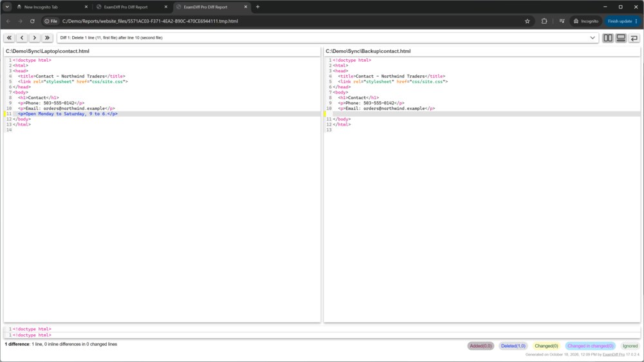Open the media controls icon
Screen dimensions: 644x362
(562, 21)
